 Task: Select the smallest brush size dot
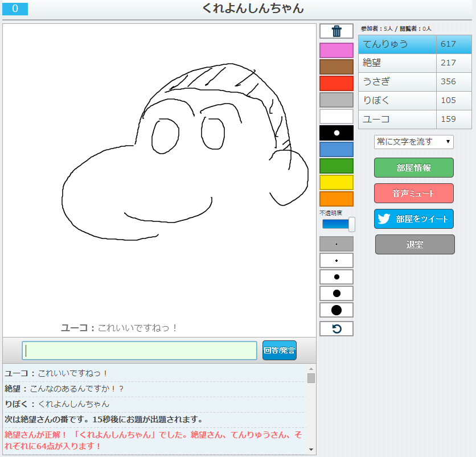coord(337,244)
